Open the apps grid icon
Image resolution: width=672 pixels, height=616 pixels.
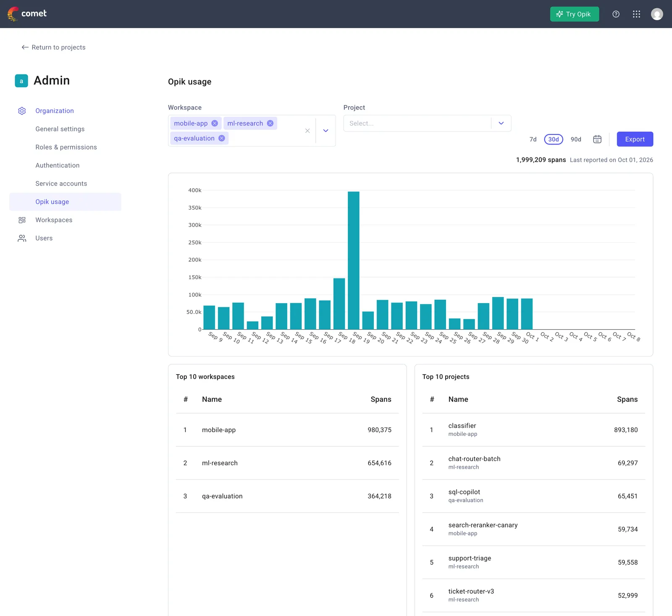click(636, 14)
